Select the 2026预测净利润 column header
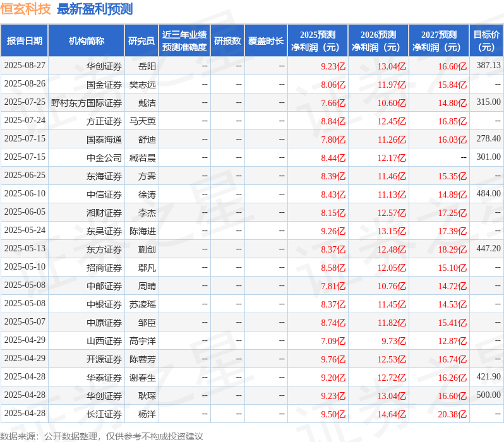504x442 pixels. point(378,40)
